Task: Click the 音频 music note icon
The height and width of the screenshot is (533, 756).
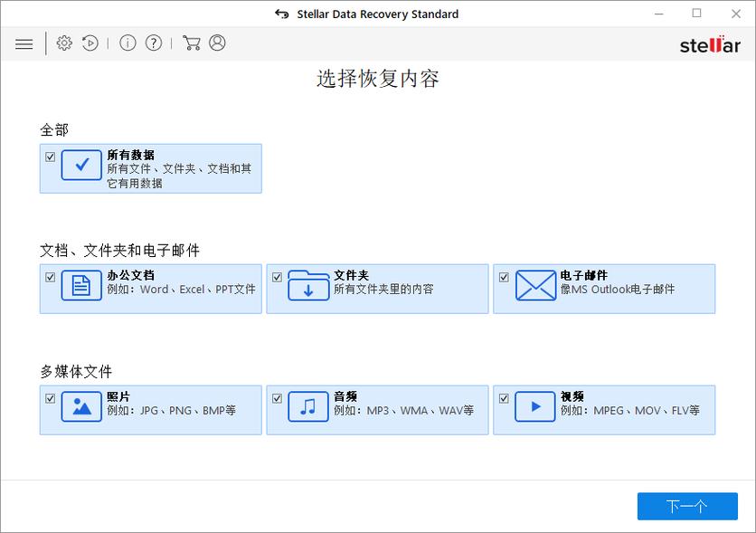Action: 307,409
